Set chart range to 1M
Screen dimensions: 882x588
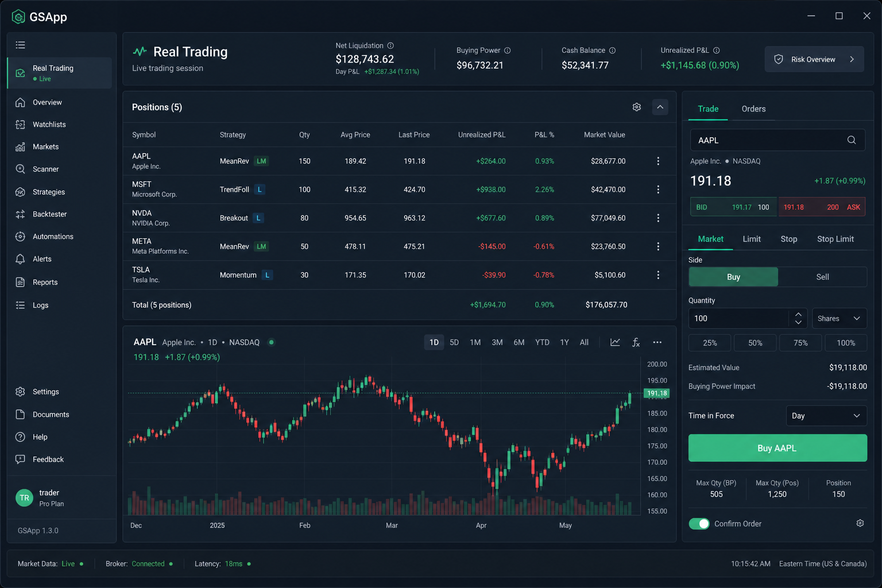pyautogui.click(x=475, y=342)
